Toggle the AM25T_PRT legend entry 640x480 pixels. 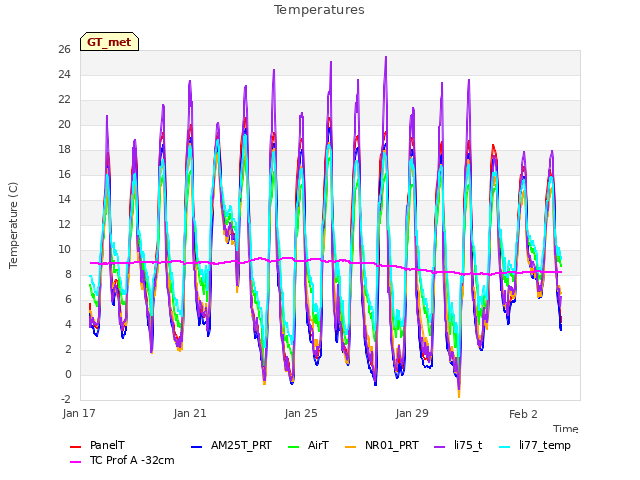[x=231, y=445]
